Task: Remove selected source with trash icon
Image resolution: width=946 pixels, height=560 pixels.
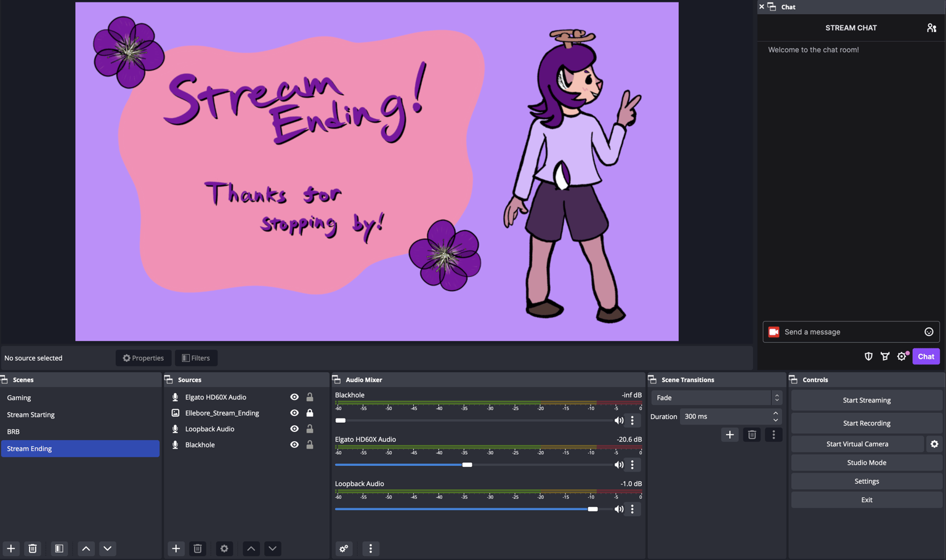Action: point(198,548)
